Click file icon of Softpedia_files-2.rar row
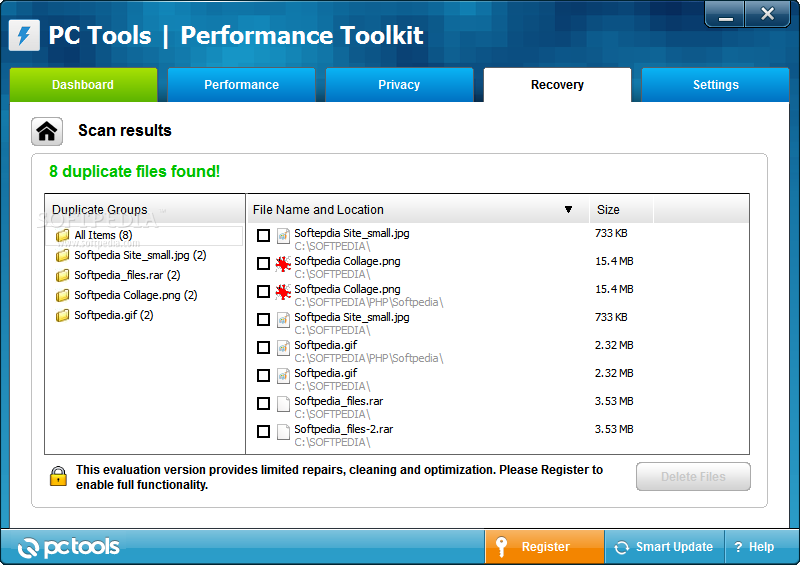This screenshot has height=565, width=800. (283, 432)
